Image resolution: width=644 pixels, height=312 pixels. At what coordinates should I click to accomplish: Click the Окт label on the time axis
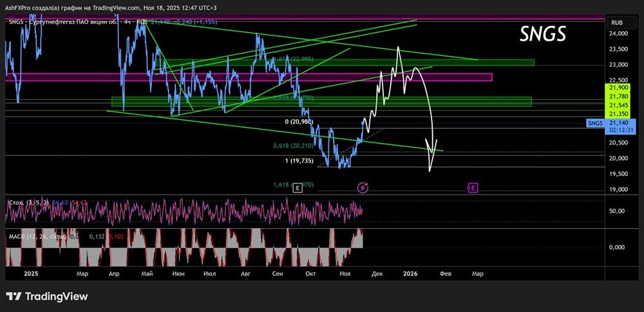tap(309, 274)
